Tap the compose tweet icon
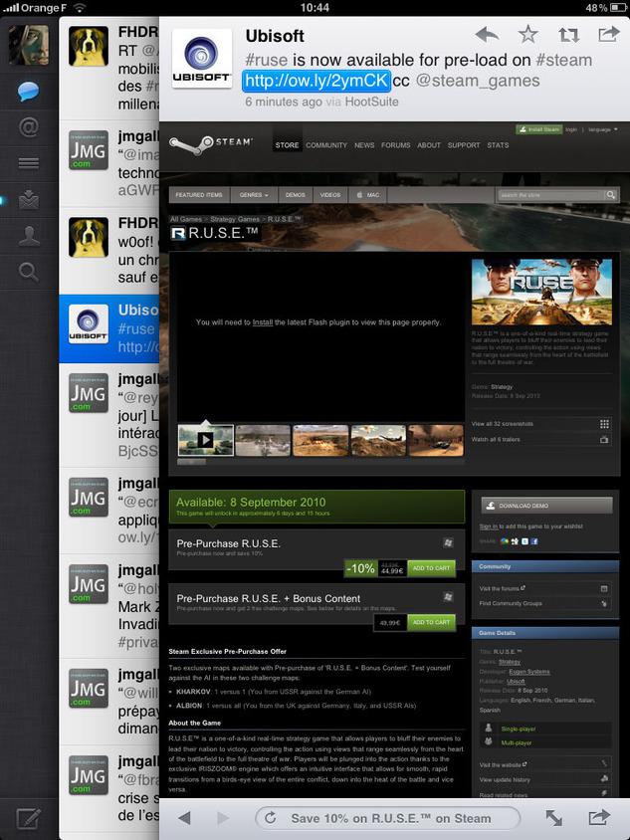 pyautogui.click(x=29, y=818)
